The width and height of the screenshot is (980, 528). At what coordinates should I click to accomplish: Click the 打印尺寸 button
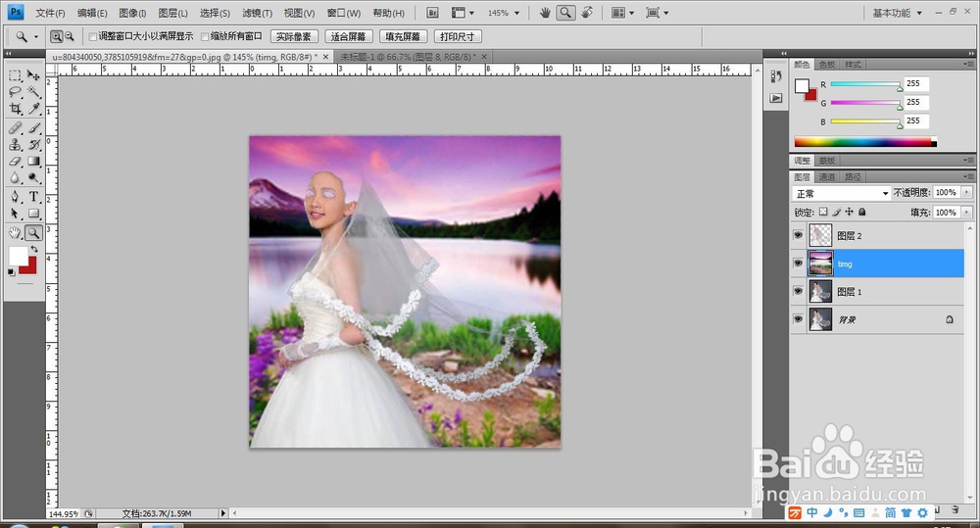click(458, 37)
